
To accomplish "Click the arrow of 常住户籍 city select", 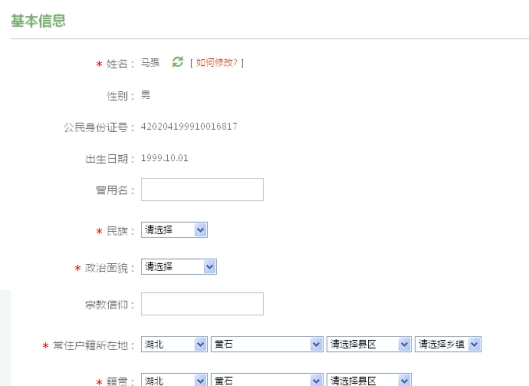I will pos(316,344).
